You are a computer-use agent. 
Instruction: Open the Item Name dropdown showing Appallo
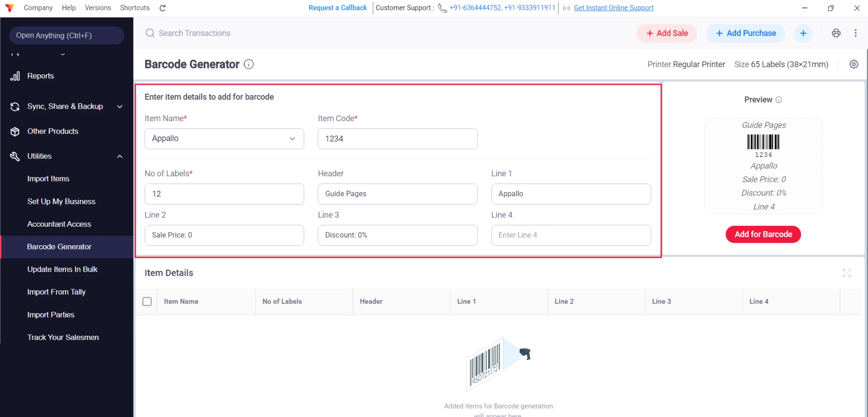point(224,138)
